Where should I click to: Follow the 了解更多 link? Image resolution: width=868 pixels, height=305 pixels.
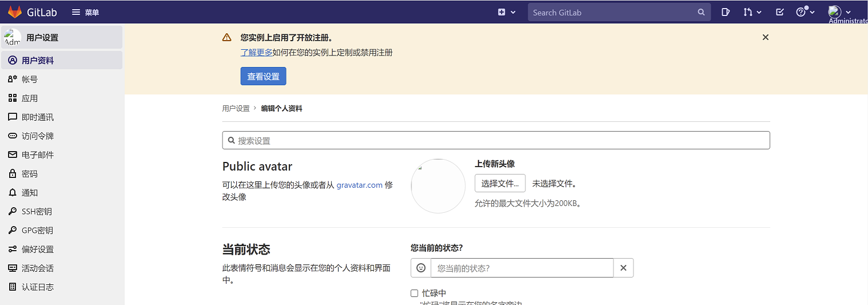(x=256, y=53)
